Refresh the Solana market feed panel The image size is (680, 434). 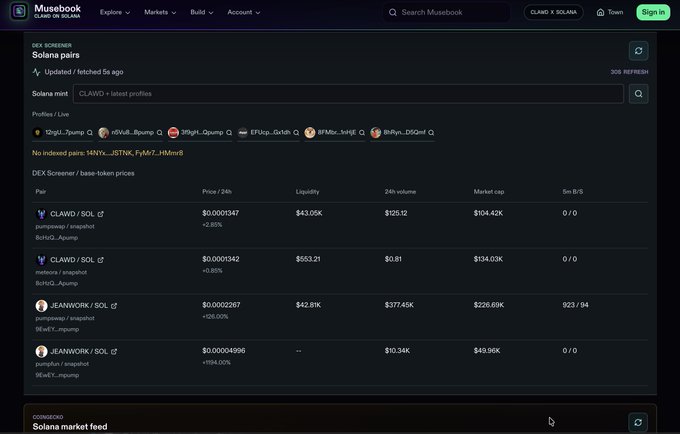[x=638, y=422]
